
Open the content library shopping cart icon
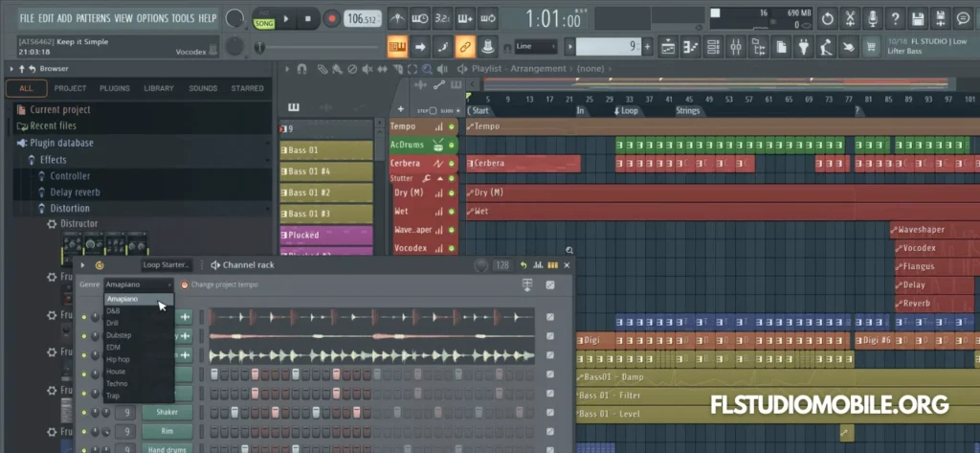(x=870, y=46)
